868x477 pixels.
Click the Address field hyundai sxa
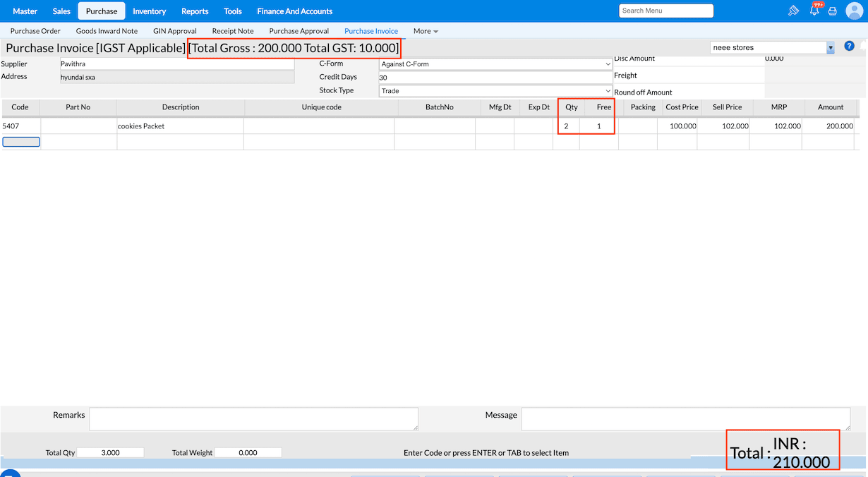(177, 77)
